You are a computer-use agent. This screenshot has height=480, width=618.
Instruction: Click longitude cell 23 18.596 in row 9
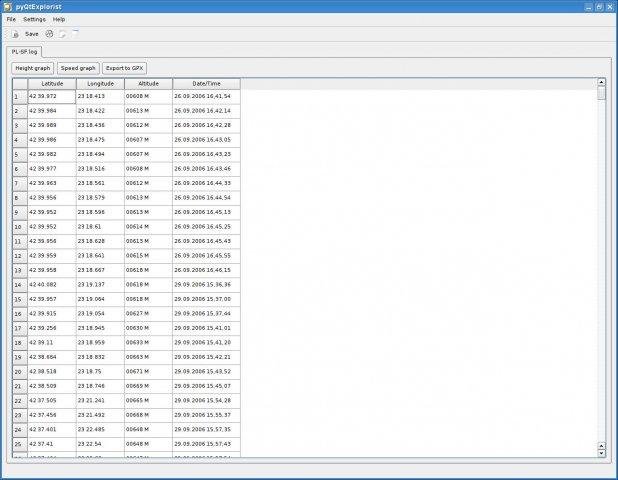pyautogui.click(x=101, y=212)
